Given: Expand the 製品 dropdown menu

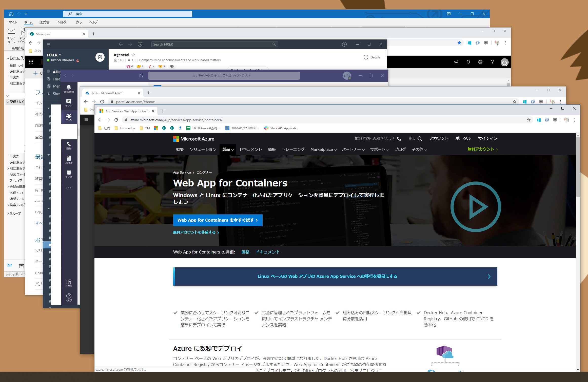Looking at the screenshot, I should coord(228,150).
